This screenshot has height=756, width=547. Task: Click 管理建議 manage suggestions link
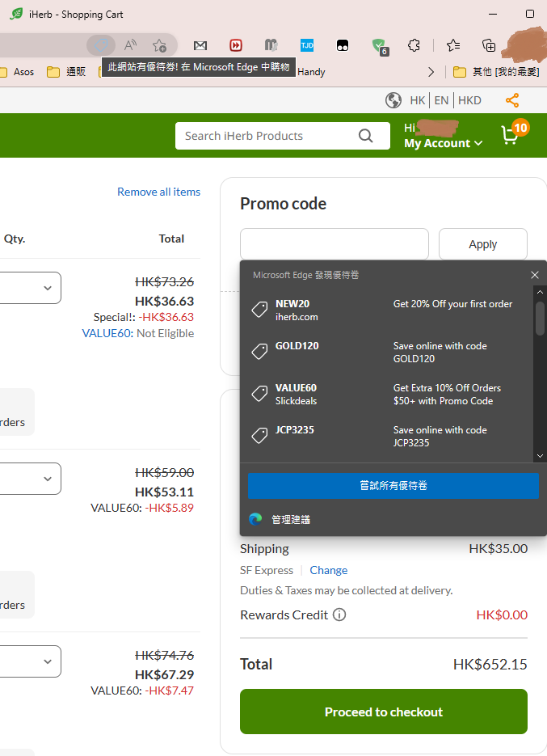291,519
